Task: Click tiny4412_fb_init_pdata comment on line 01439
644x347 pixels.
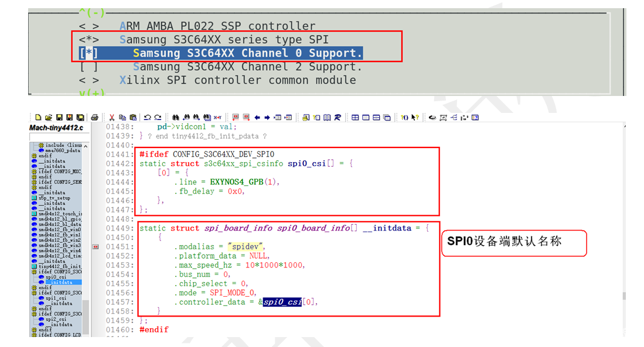Action: coord(215,136)
